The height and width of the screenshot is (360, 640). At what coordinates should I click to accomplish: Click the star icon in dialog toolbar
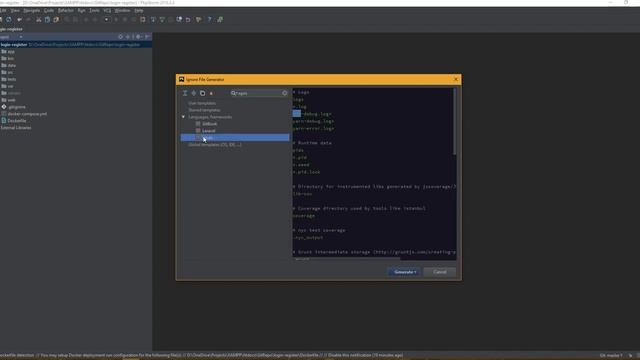211,93
